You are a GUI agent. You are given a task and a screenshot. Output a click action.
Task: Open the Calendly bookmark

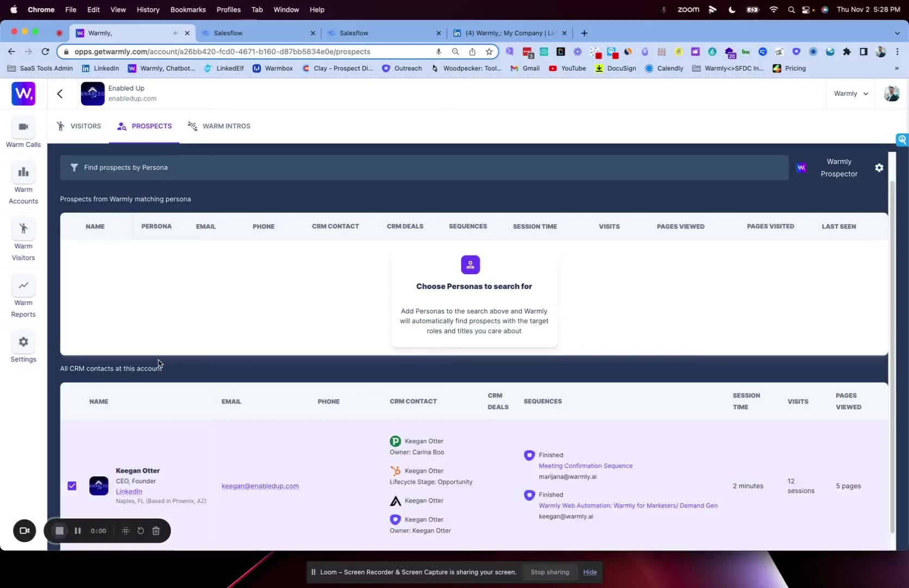[664, 68]
